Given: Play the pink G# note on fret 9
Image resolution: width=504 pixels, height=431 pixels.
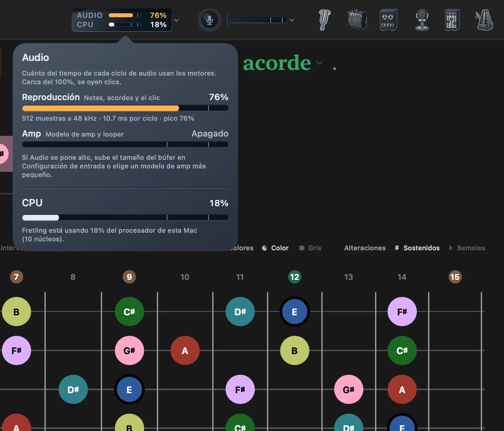Looking at the screenshot, I should 129,350.
